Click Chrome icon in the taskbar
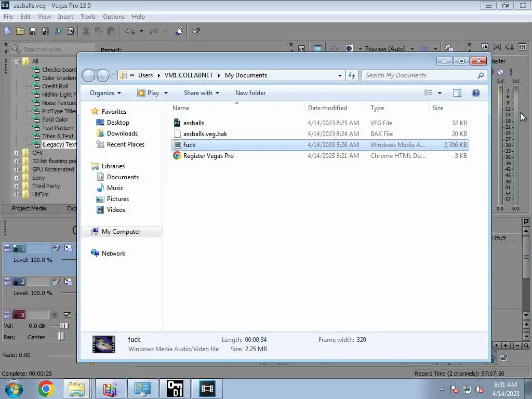 pyautogui.click(x=46, y=389)
